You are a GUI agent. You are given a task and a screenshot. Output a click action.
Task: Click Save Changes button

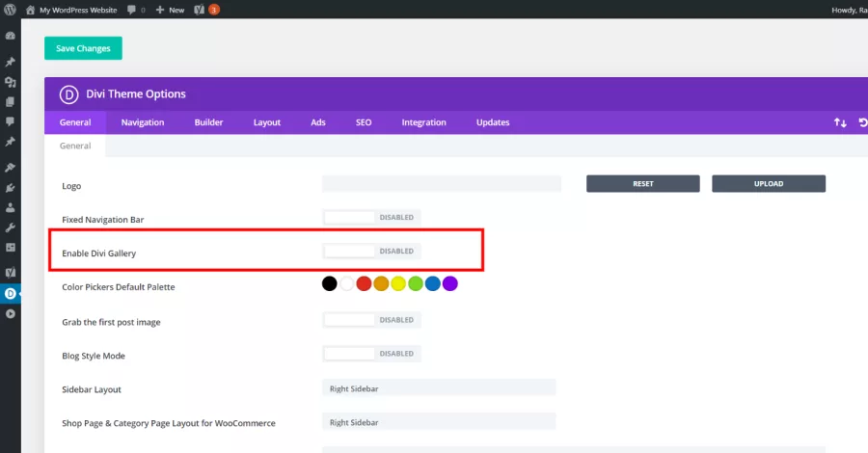click(83, 48)
